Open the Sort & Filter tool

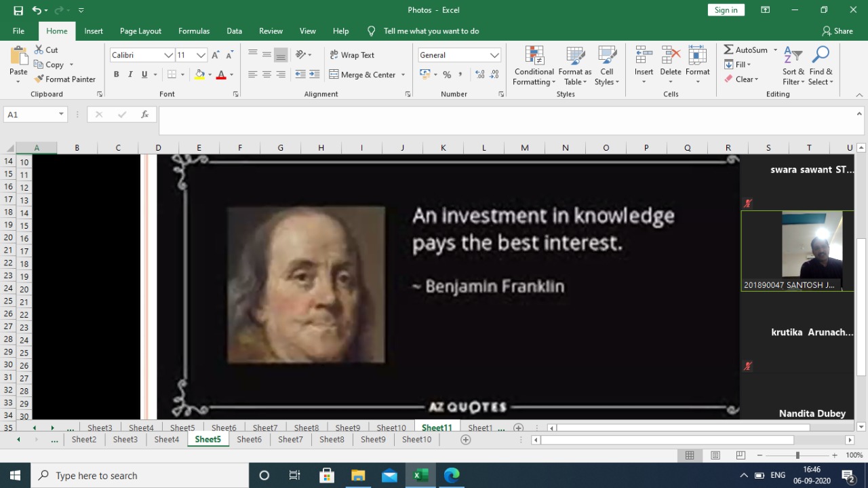(793, 56)
